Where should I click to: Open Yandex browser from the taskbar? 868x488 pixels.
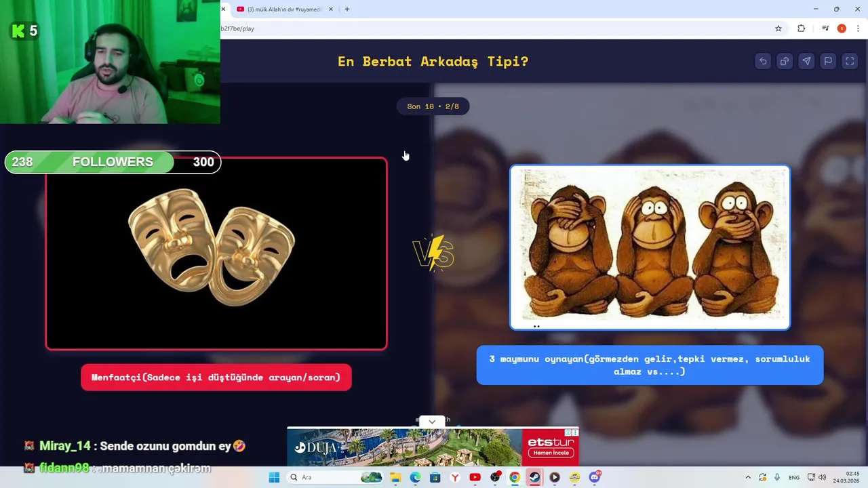(x=455, y=477)
